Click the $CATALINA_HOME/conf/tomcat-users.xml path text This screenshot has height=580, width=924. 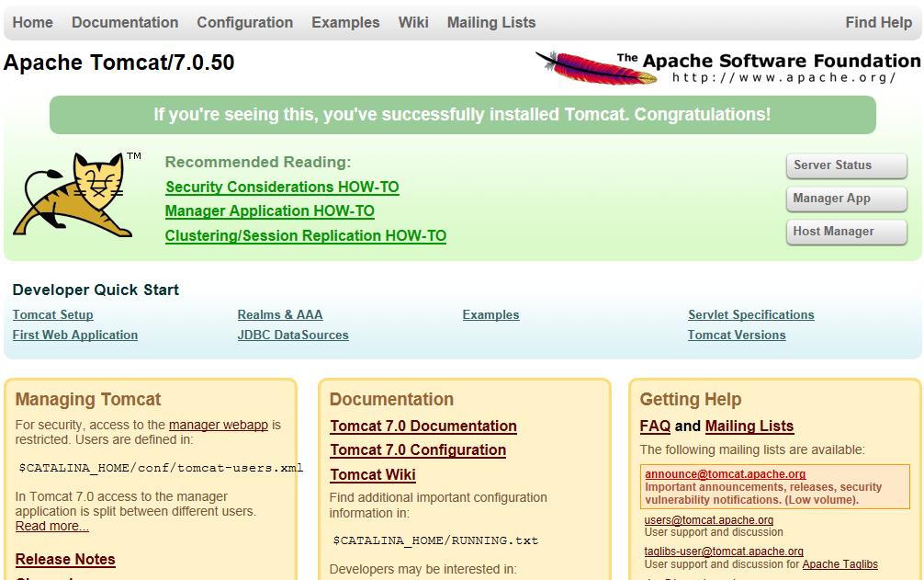161,468
